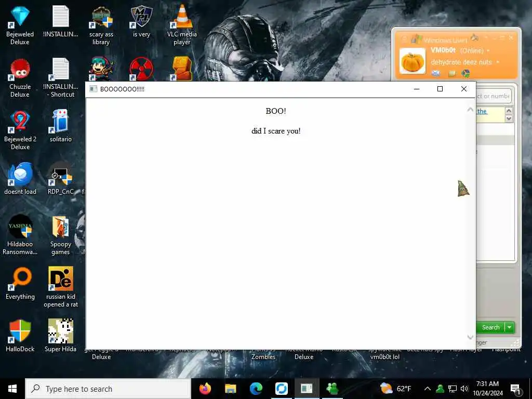The height and width of the screenshot is (399, 532).
Task: Maximize the BOOOOOOO!!!!! window
Action: [440, 89]
